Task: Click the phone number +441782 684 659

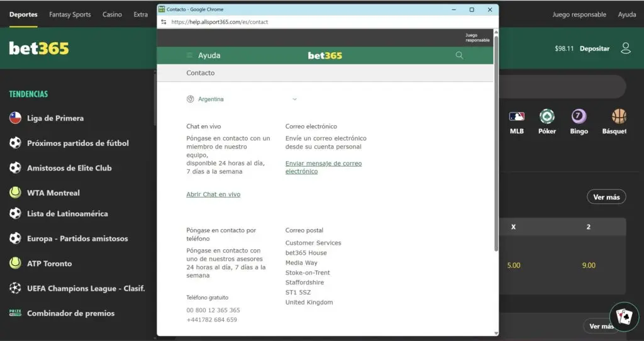Action: pyautogui.click(x=211, y=320)
